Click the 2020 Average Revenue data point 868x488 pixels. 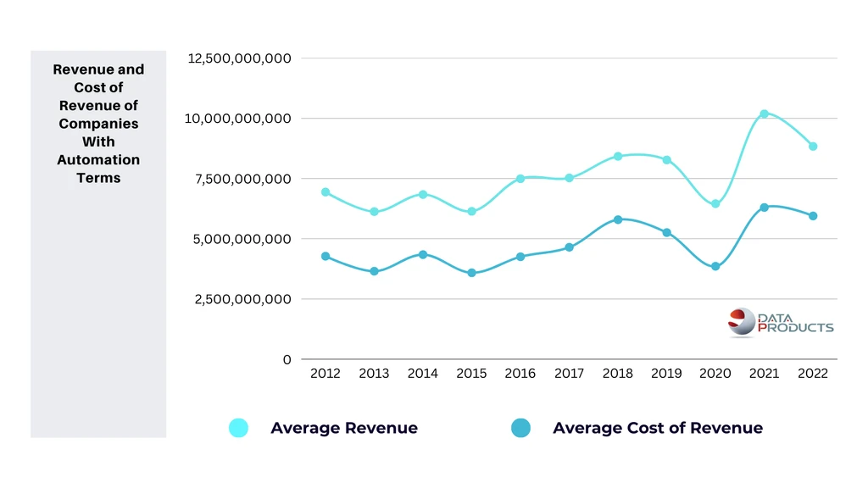click(x=715, y=203)
